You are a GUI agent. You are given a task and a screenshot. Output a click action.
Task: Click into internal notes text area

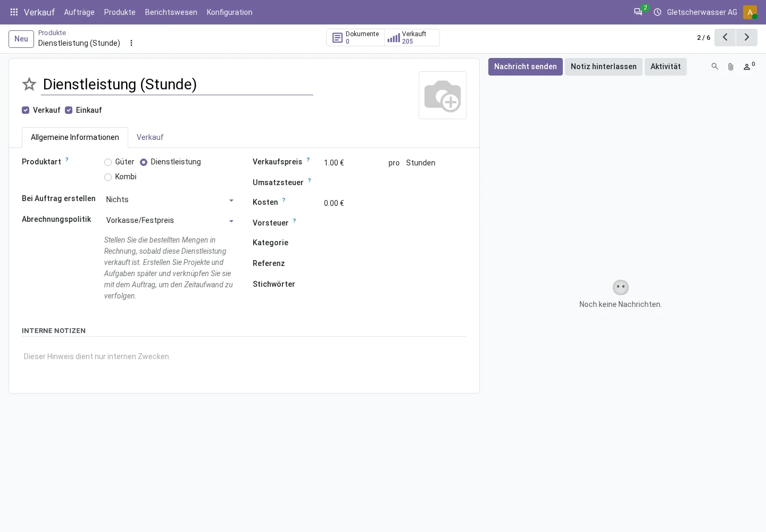pos(244,356)
